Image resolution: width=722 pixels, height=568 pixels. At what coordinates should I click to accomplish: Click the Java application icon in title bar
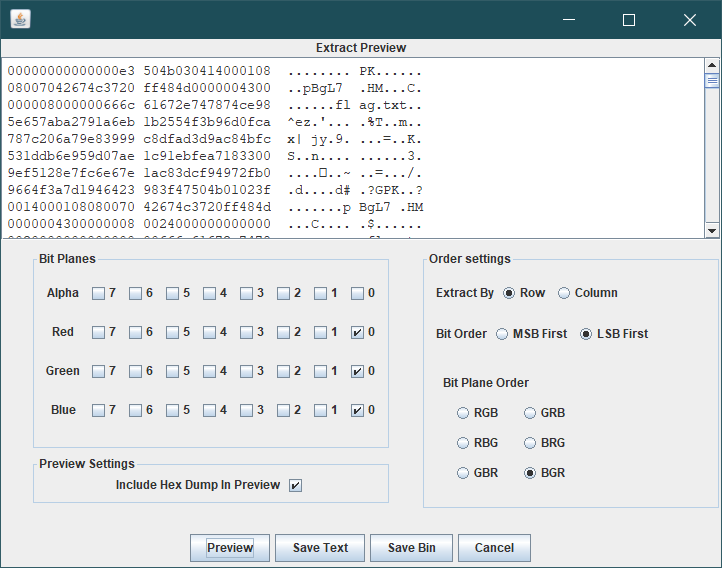20,19
